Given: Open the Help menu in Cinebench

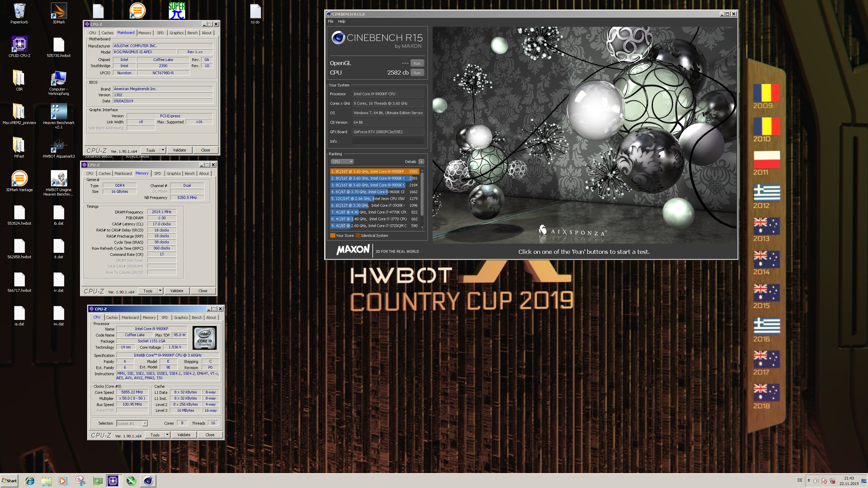Looking at the screenshot, I should tap(341, 21).
